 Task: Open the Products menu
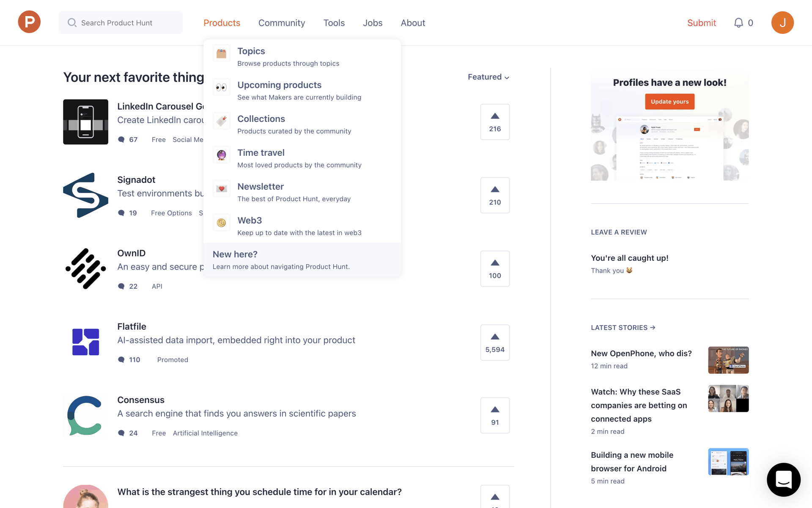(x=222, y=23)
